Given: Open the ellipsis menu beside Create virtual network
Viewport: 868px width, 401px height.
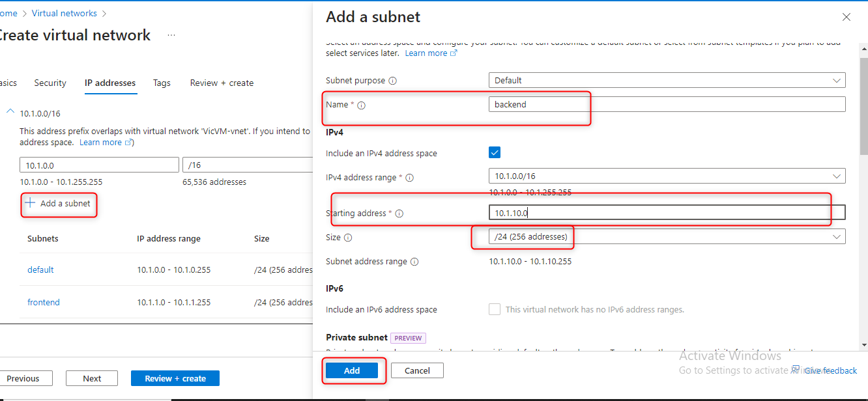Looking at the screenshot, I should 171,35.
